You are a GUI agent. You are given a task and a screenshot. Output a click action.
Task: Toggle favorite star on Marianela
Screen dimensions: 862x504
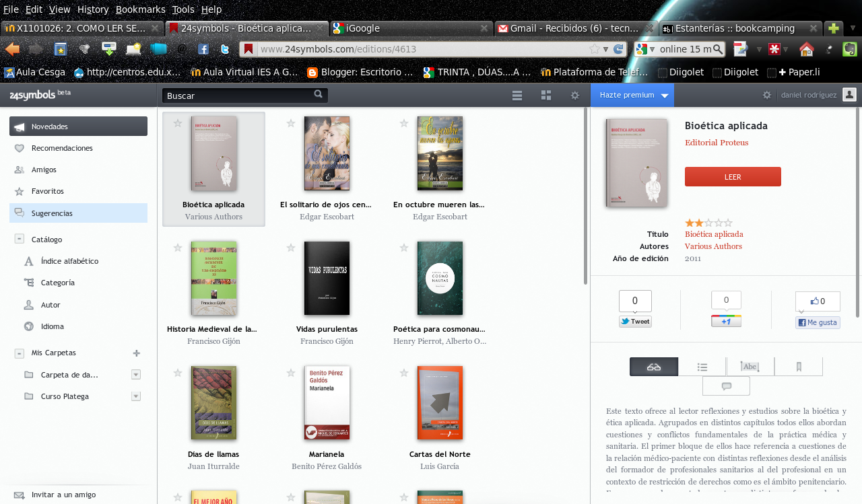tap(291, 373)
